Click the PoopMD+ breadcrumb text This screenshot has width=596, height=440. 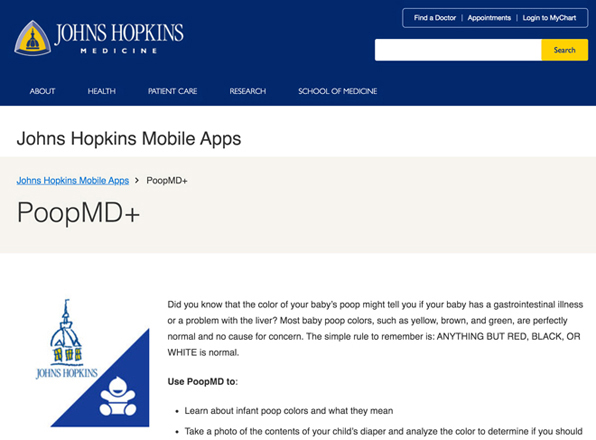coord(167,180)
